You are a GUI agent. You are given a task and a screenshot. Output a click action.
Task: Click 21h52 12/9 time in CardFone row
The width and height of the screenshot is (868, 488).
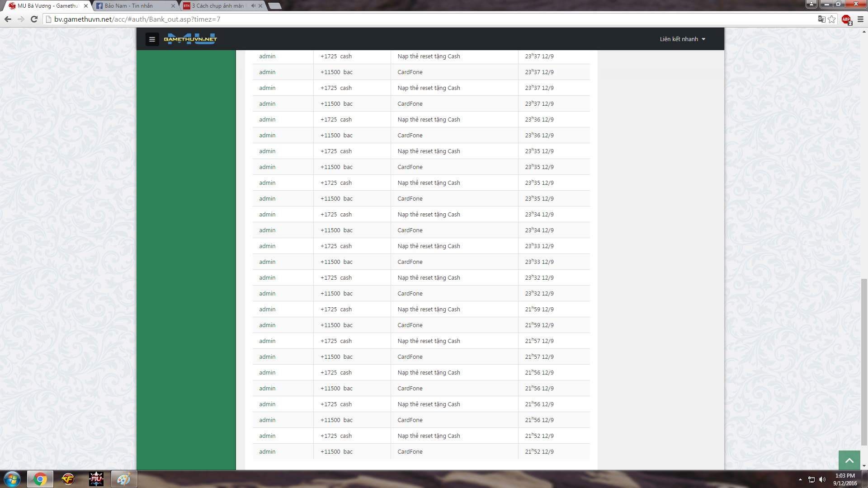click(539, 451)
